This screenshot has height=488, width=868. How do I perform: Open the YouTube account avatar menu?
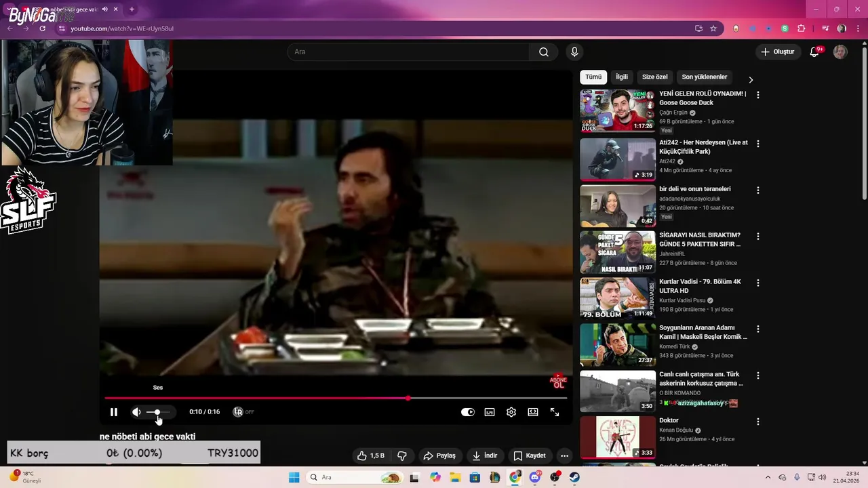(840, 52)
